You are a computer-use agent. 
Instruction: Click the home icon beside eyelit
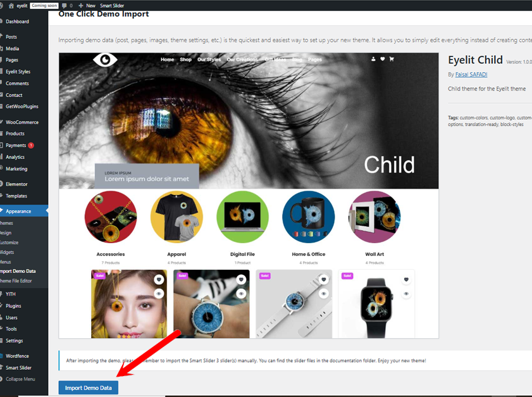pyautogui.click(x=11, y=5)
